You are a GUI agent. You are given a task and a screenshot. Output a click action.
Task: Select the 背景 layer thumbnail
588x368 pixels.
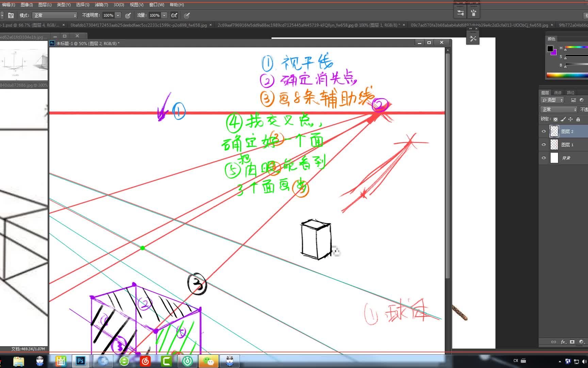click(x=554, y=158)
